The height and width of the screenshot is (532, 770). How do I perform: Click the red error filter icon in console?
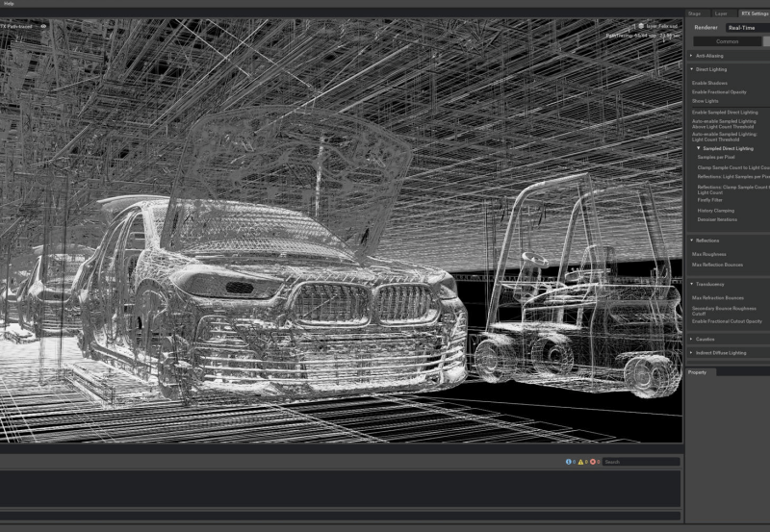coord(593,462)
